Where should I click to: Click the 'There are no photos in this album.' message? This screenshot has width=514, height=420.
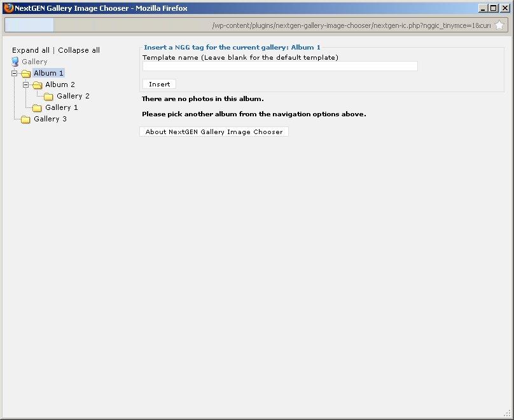[203, 99]
